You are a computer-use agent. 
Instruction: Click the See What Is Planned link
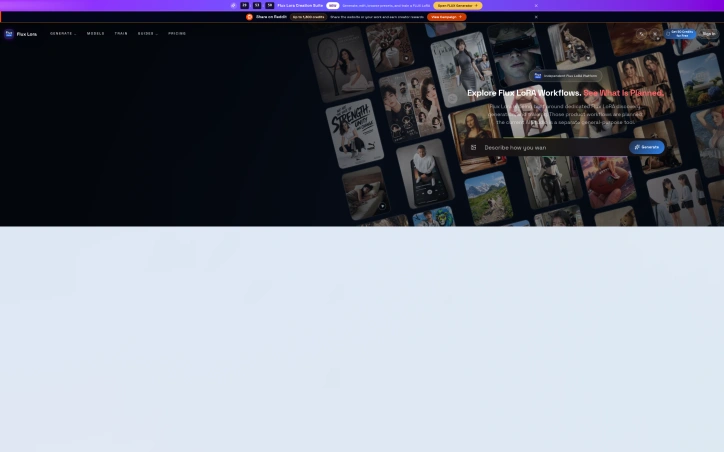pyautogui.click(x=623, y=93)
